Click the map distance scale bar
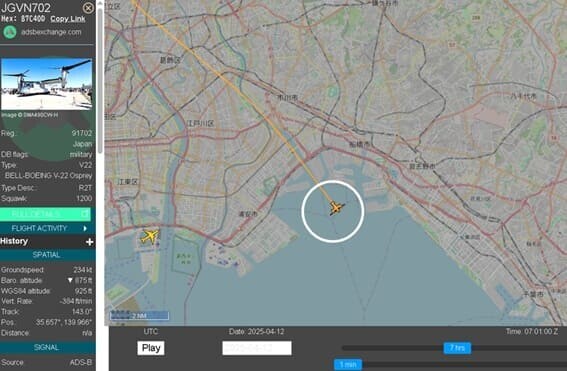Image resolution: width=567 pixels, height=371 pixels. pos(140,316)
